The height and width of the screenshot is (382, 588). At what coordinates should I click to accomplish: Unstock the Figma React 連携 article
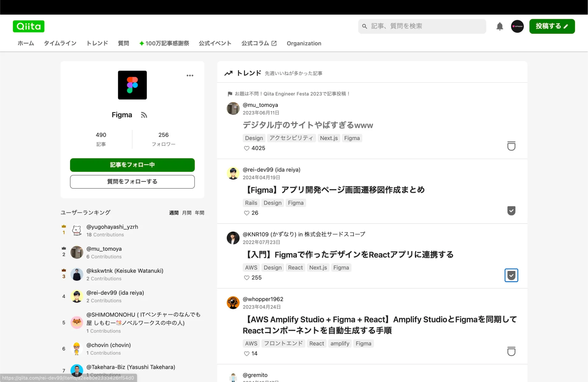click(x=511, y=275)
